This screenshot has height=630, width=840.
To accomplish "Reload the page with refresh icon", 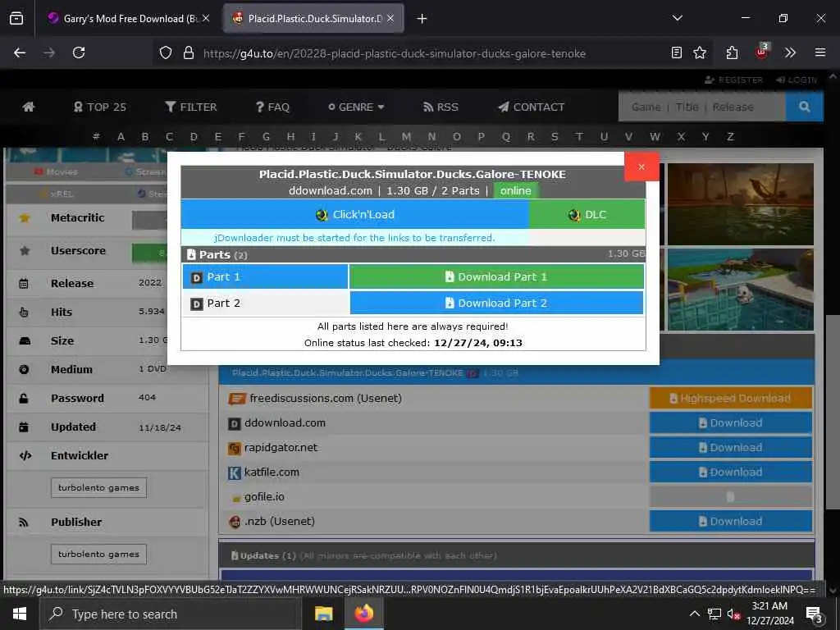I will [x=79, y=52].
